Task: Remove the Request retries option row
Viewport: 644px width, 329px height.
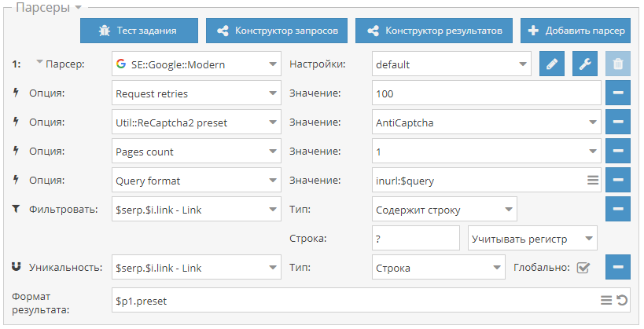Action: (618, 93)
